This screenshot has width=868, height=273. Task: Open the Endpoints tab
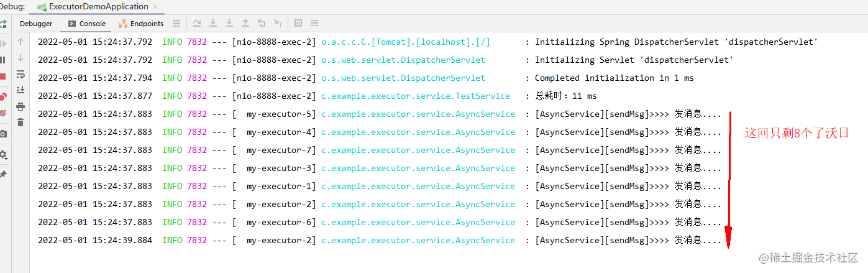[142, 24]
